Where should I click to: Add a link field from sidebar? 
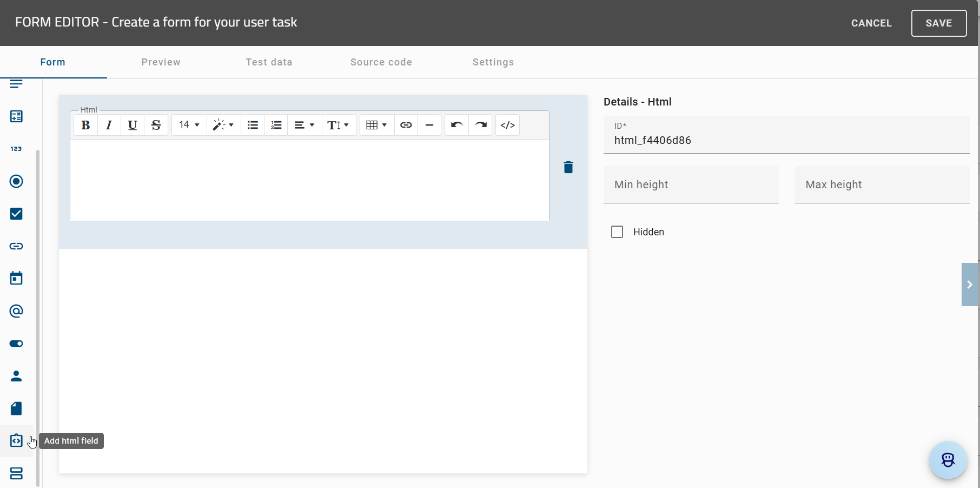tap(16, 246)
